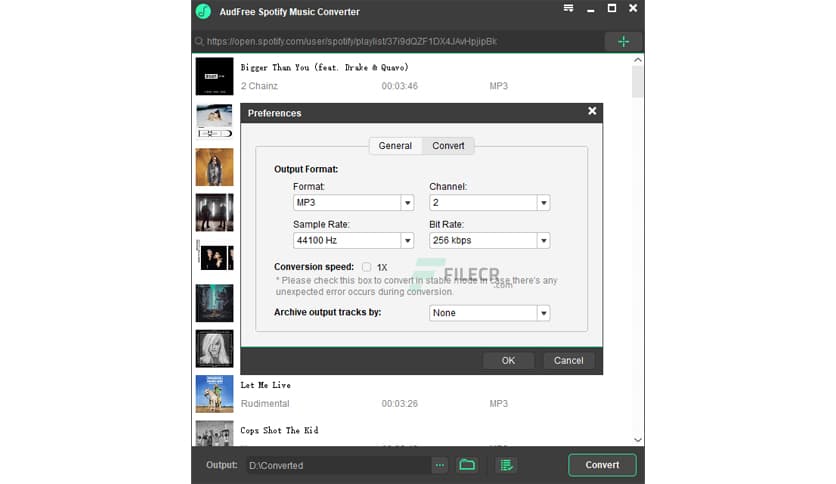
Task: Switch to the General tab
Action: [x=395, y=146]
